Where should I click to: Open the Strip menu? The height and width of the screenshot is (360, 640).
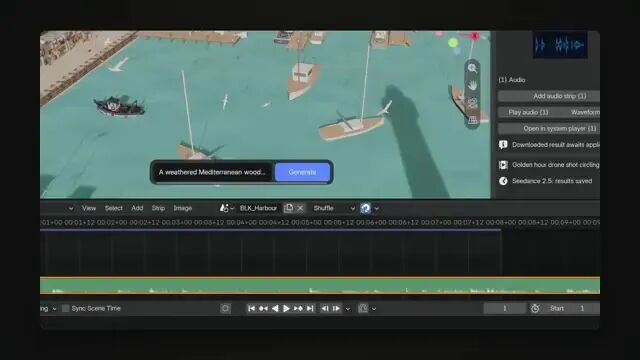point(158,208)
